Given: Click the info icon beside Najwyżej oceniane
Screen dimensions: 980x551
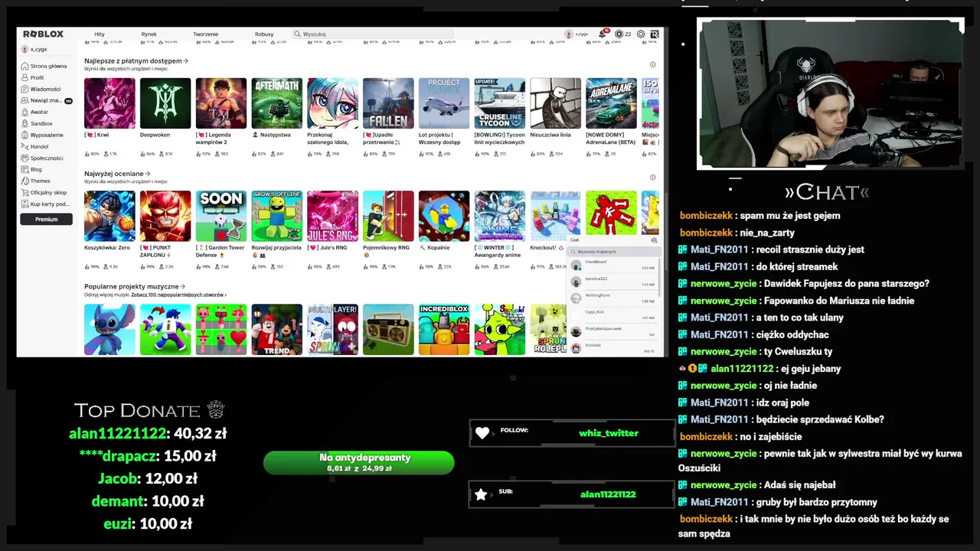Looking at the screenshot, I should pyautogui.click(x=652, y=178).
